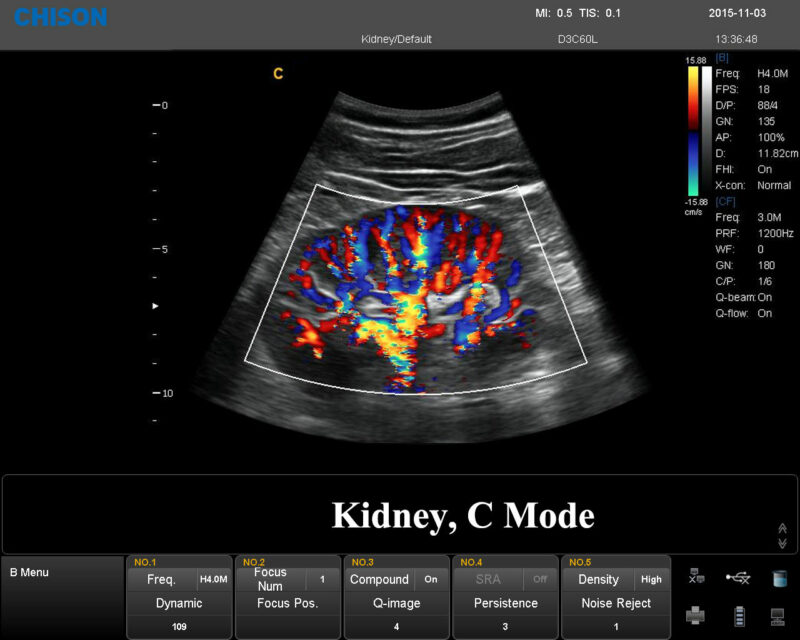Click the network disconnect icon

[x=695, y=576]
